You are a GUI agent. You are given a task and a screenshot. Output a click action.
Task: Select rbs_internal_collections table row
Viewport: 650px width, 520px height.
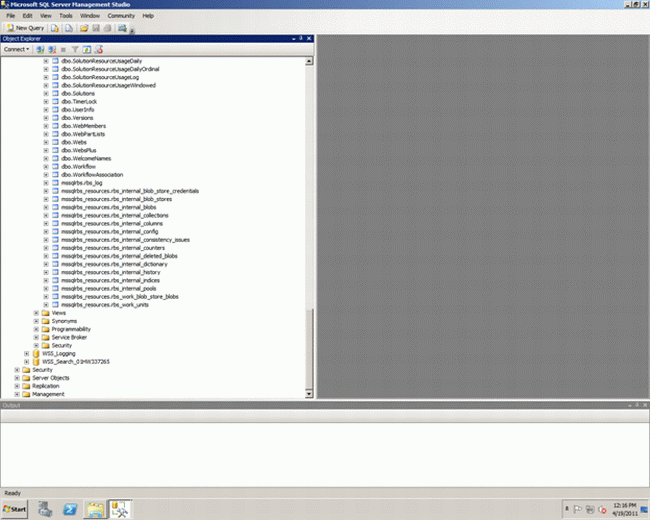(x=114, y=216)
